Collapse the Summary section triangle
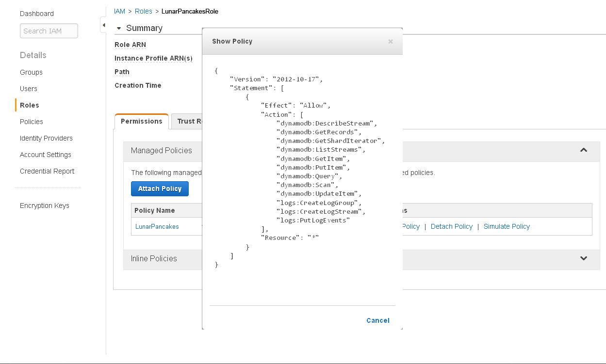Image resolution: width=606 pixels, height=364 pixels. pos(119,29)
